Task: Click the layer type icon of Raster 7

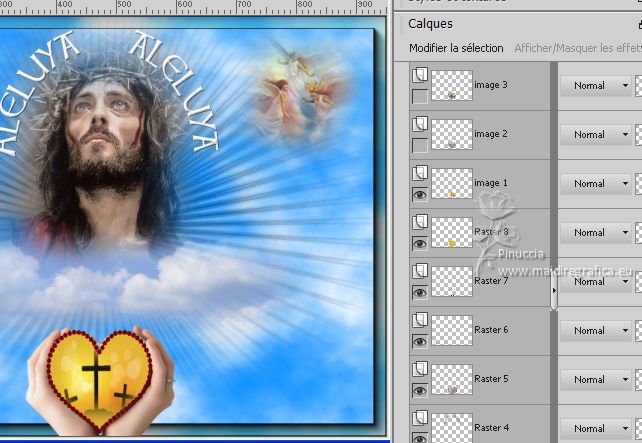Action: pyautogui.click(x=420, y=271)
